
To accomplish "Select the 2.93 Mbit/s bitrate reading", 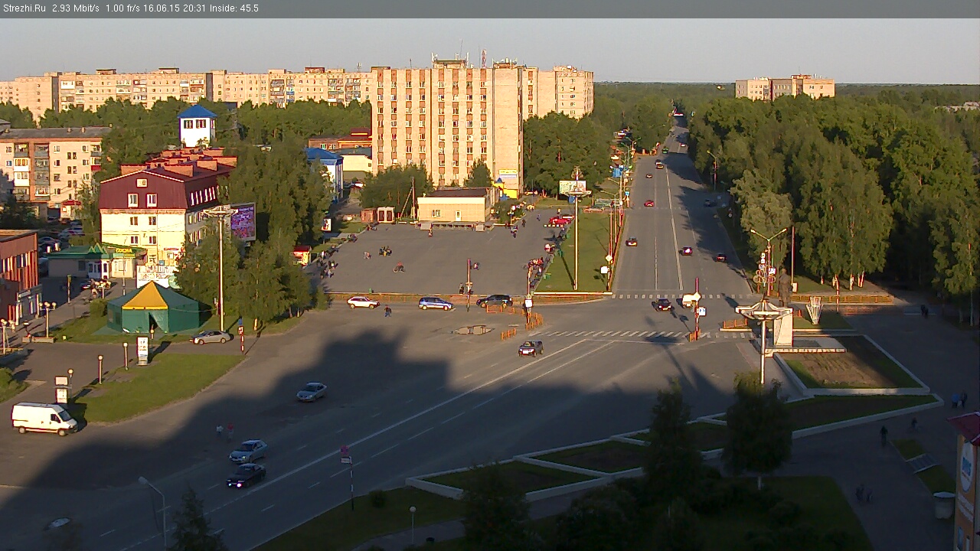I will click(x=76, y=8).
